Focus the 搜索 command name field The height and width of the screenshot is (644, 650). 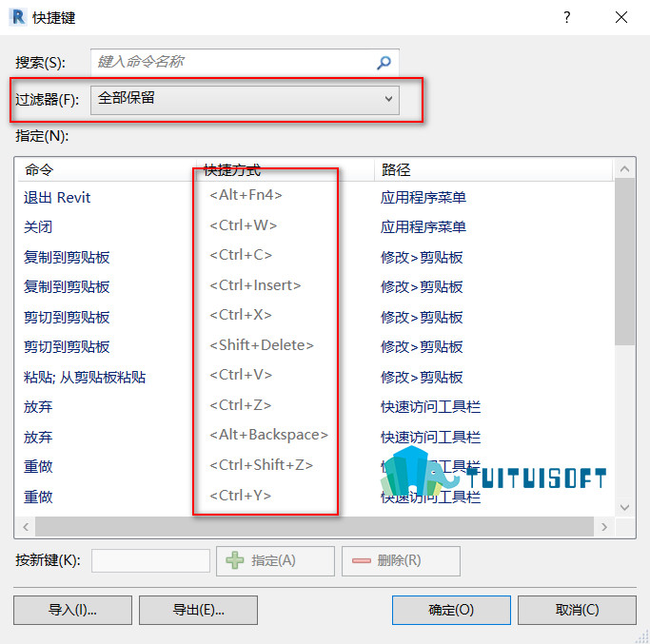pos(245,62)
